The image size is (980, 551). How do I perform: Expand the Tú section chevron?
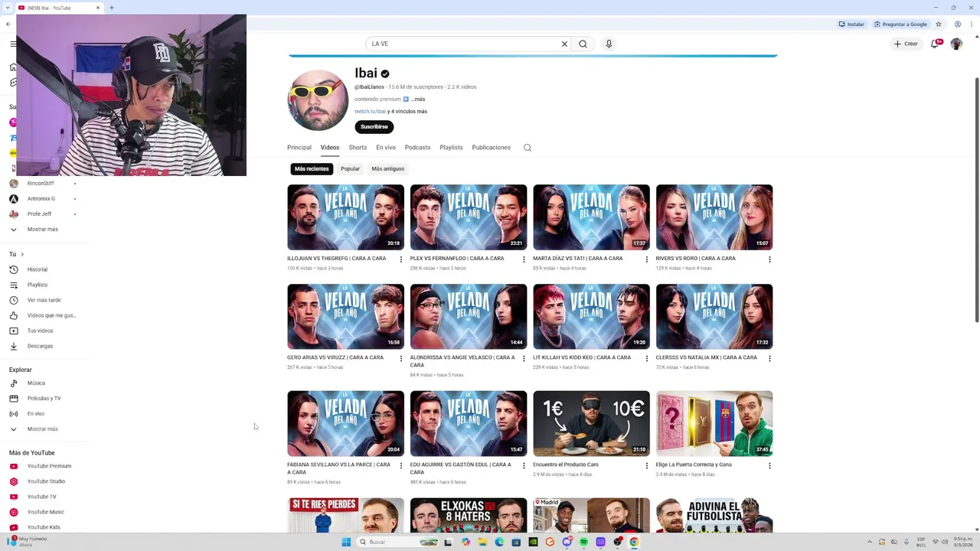(22, 254)
